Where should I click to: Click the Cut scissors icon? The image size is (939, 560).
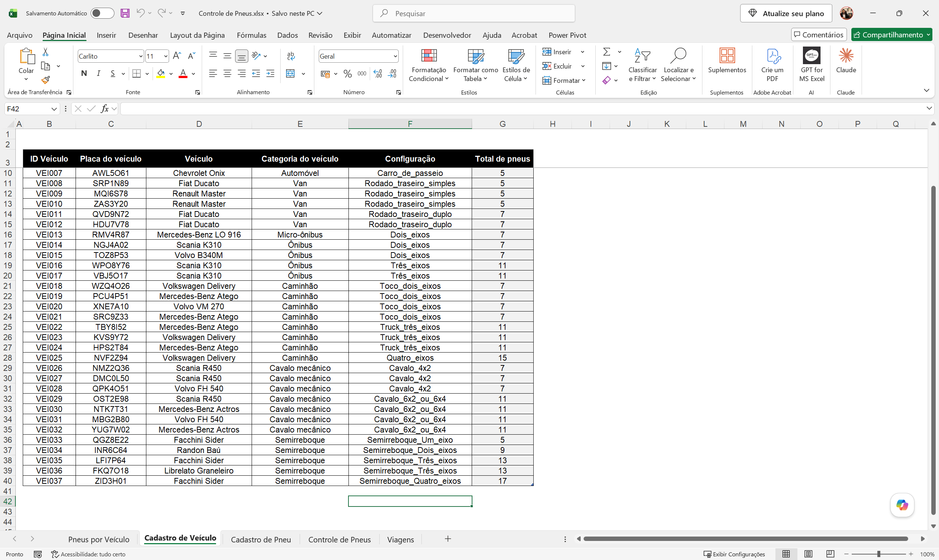click(45, 52)
